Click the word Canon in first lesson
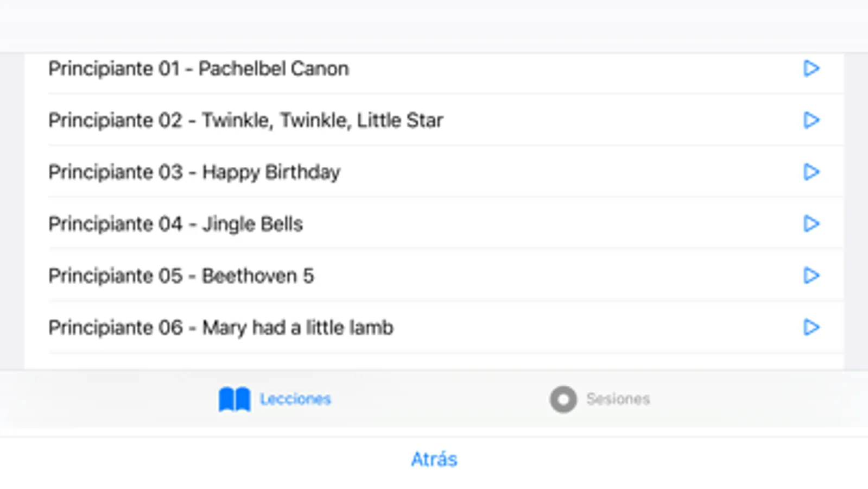Viewport: 868px width, 489px height. (x=319, y=69)
